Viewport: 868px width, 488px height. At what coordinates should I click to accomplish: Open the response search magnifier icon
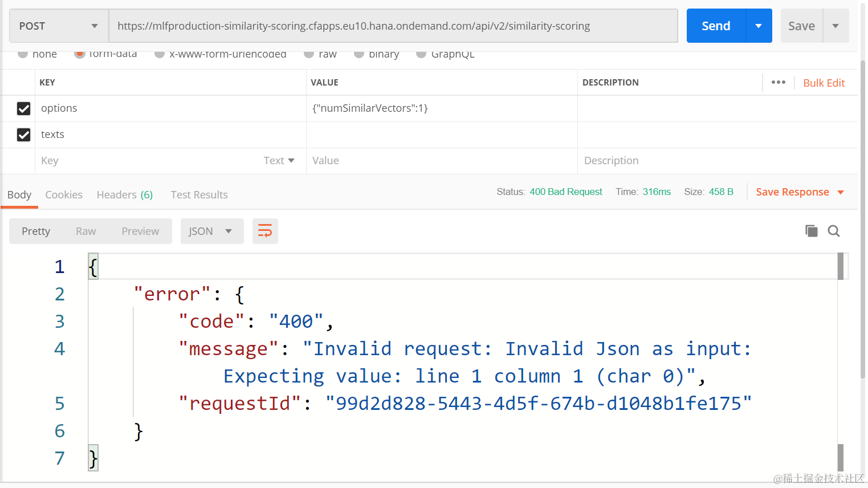(x=834, y=231)
